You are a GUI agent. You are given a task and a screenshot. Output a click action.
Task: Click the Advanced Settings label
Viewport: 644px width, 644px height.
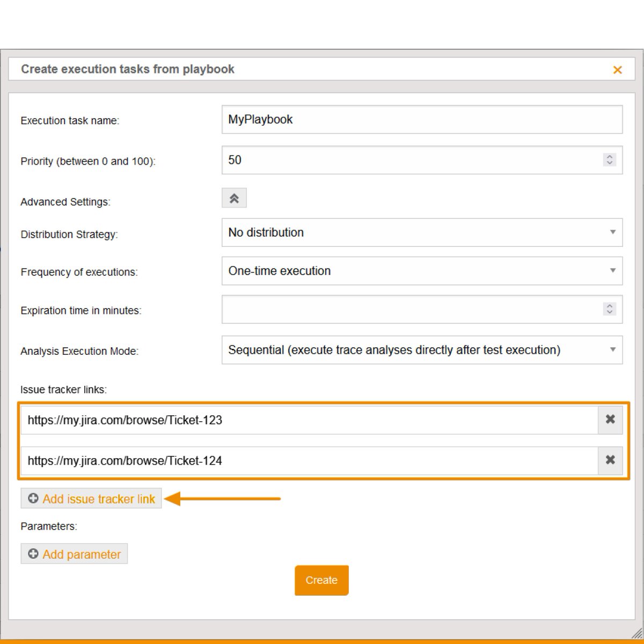[x=65, y=202]
